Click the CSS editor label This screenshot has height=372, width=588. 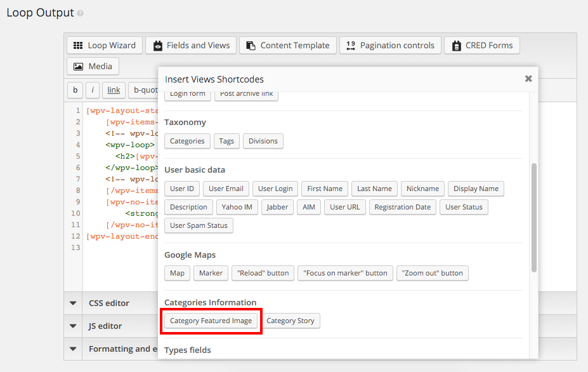tap(108, 303)
